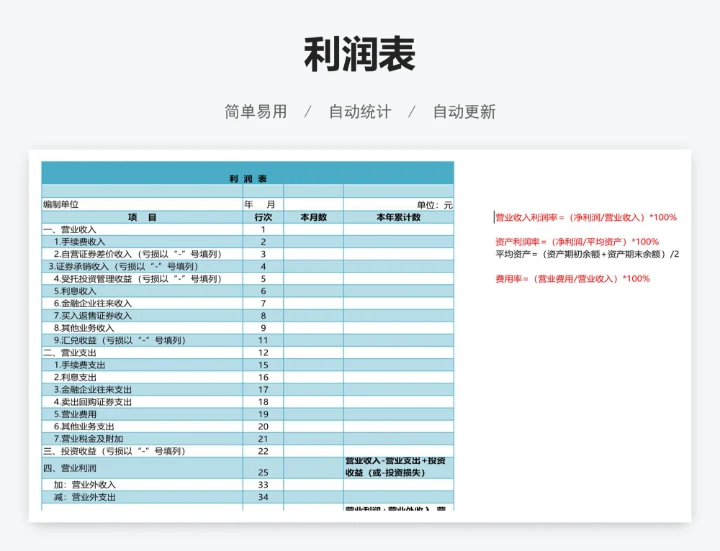Image resolution: width=720 pixels, height=551 pixels.
Task: Select the 编制单位 cell
Action: click(142, 204)
